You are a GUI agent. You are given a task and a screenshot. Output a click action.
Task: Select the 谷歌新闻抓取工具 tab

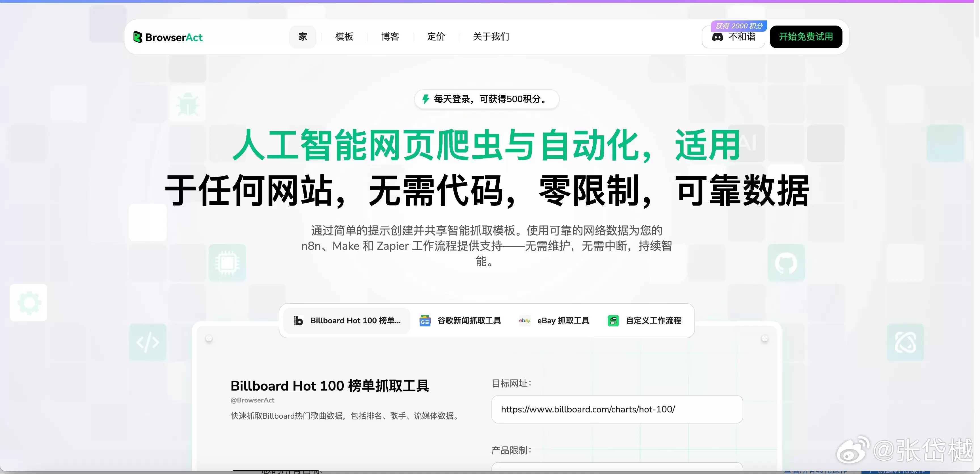[x=460, y=320]
